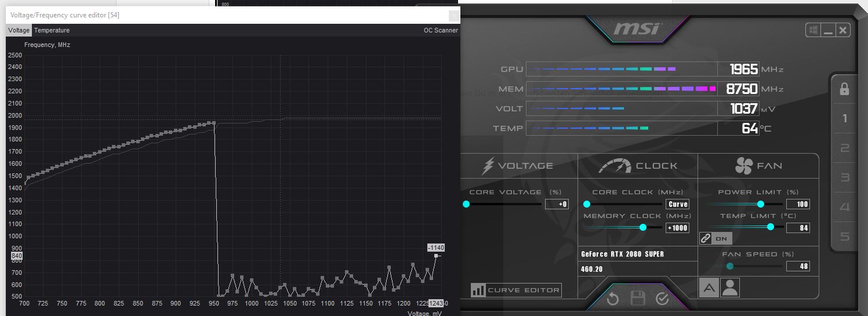Select profile slot 5

844,237
